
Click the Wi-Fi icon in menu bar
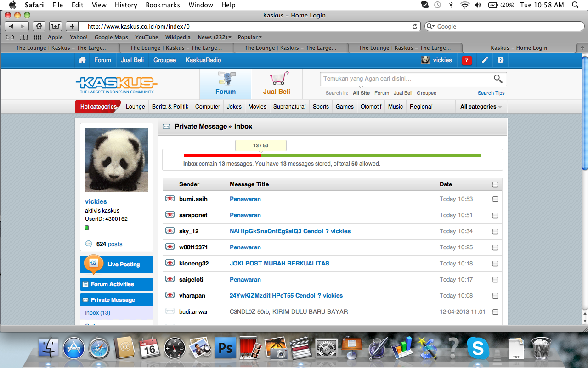point(464,5)
